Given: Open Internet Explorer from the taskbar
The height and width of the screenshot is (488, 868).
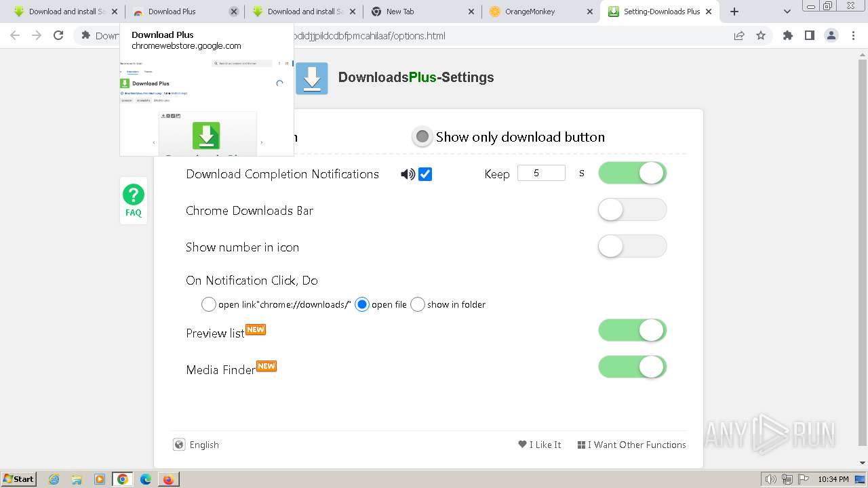Looking at the screenshot, I should coord(54,479).
